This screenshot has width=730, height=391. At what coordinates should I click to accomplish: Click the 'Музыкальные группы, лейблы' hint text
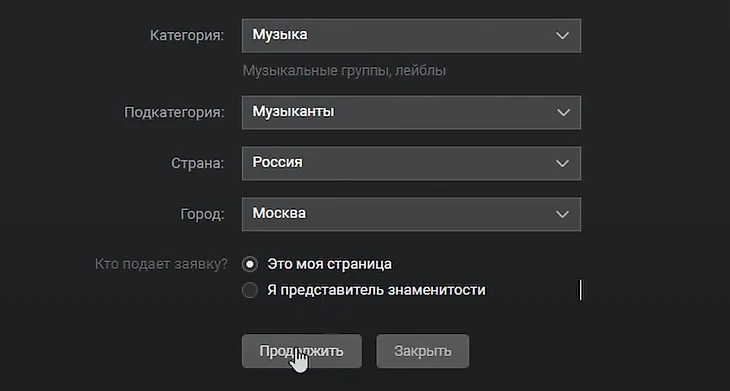tap(344, 71)
